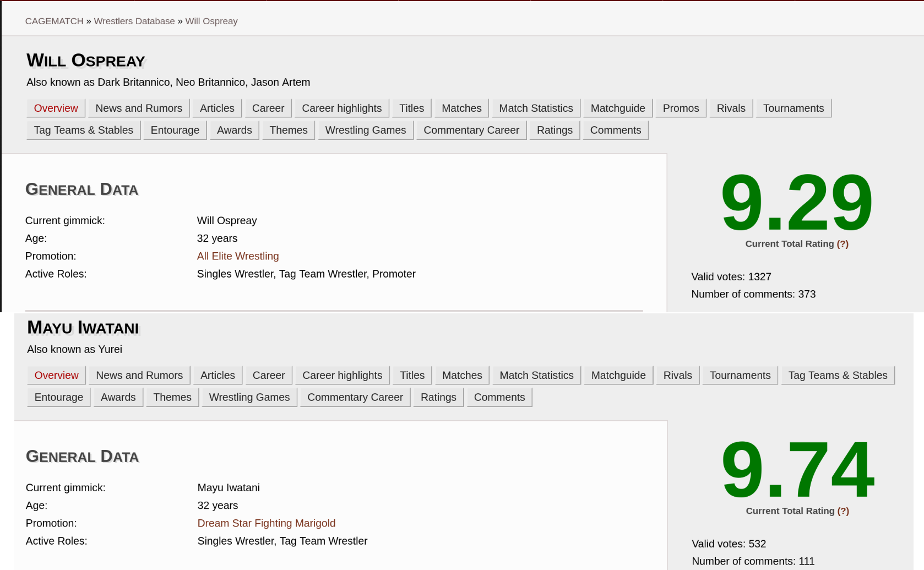The image size is (924, 570).
Task: Open Will Ospreay's Matchguide tab
Action: tap(618, 108)
